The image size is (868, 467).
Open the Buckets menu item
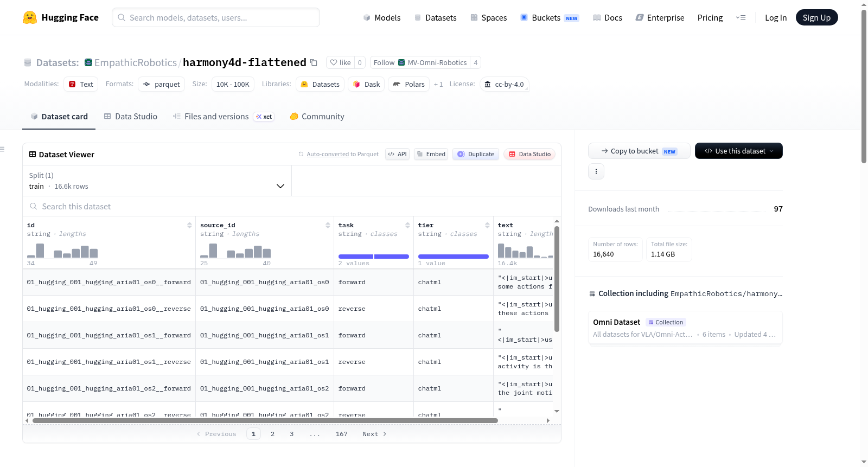[550, 17]
